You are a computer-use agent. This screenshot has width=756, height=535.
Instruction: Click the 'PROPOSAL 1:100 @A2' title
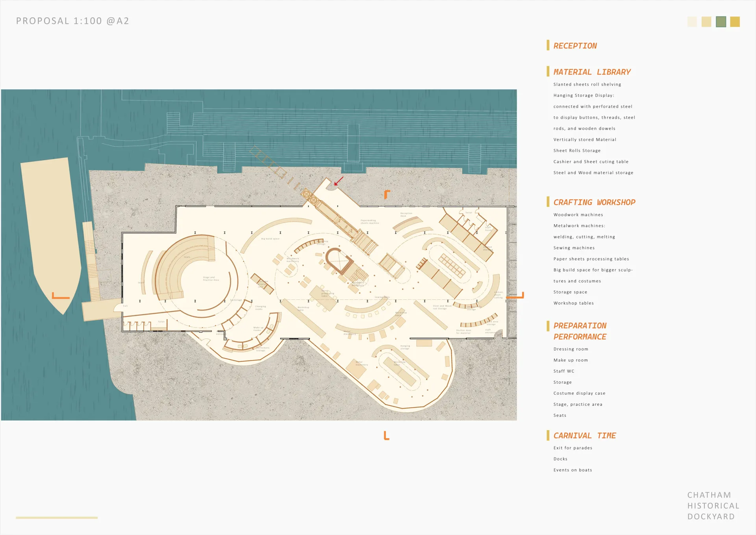[x=72, y=21]
